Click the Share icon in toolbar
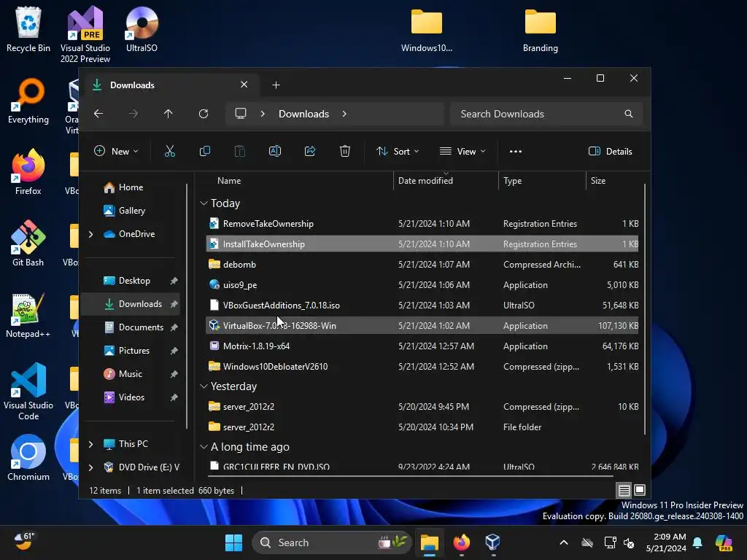747x560 pixels. [x=309, y=152]
